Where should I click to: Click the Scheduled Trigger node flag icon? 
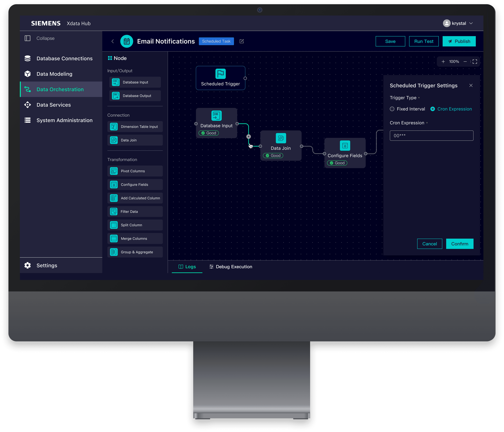click(x=220, y=74)
